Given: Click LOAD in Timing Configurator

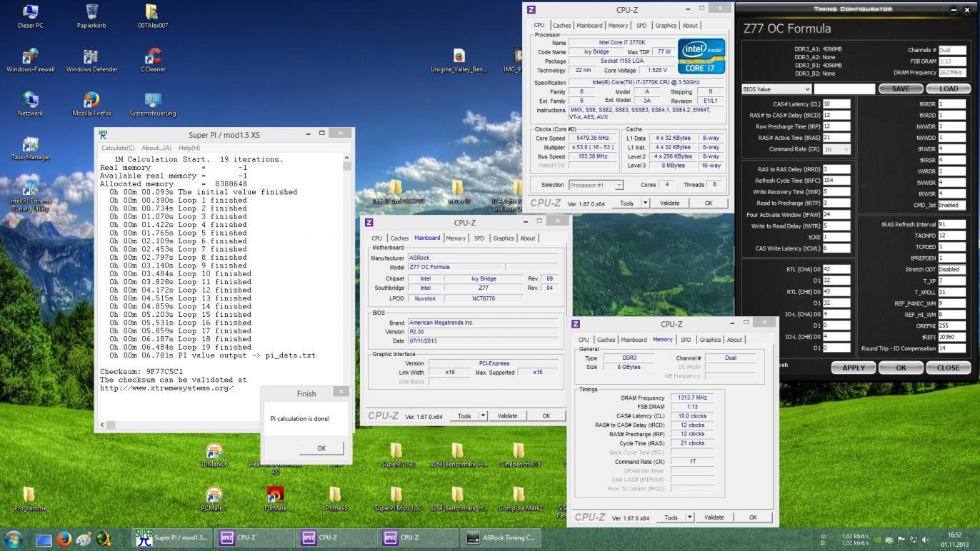Looking at the screenshot, I should tap(949, 89).
